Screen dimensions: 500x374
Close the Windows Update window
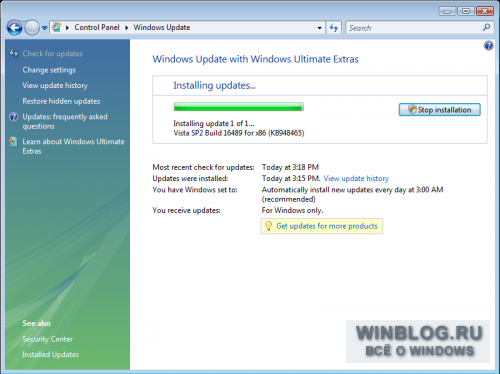[x=484, y=11]
